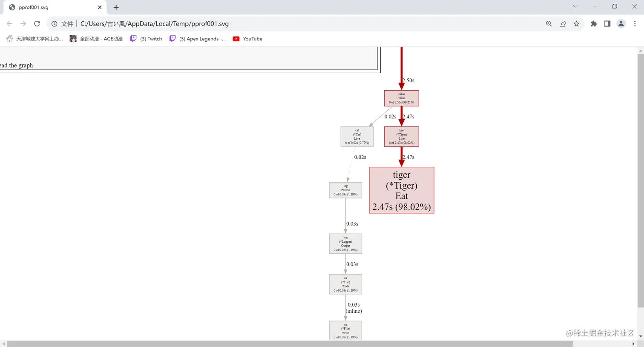Open the zoom magnifier in the address bar

tap(549, 24)
